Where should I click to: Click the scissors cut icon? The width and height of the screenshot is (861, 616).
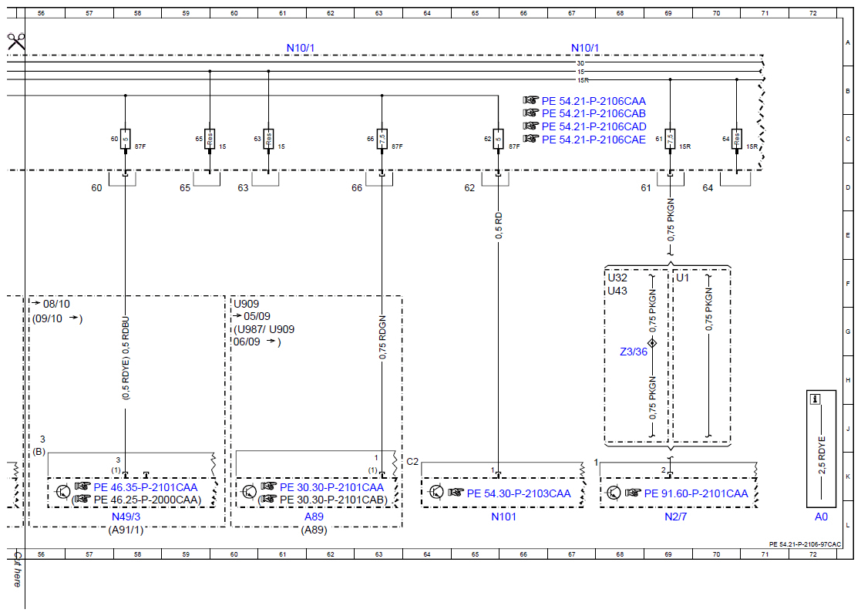coord(16,41)
